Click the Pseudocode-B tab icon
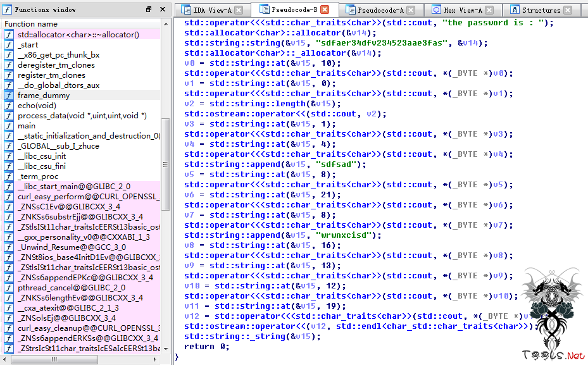 point(265,9)
